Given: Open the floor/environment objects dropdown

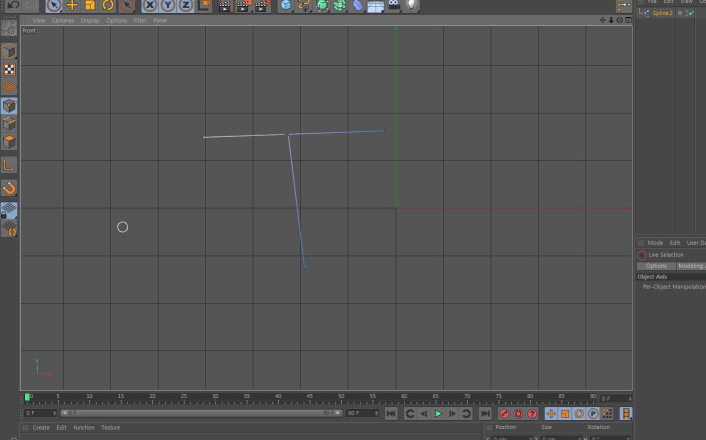Looking at the screenshot, I should [x=376, y=6].
